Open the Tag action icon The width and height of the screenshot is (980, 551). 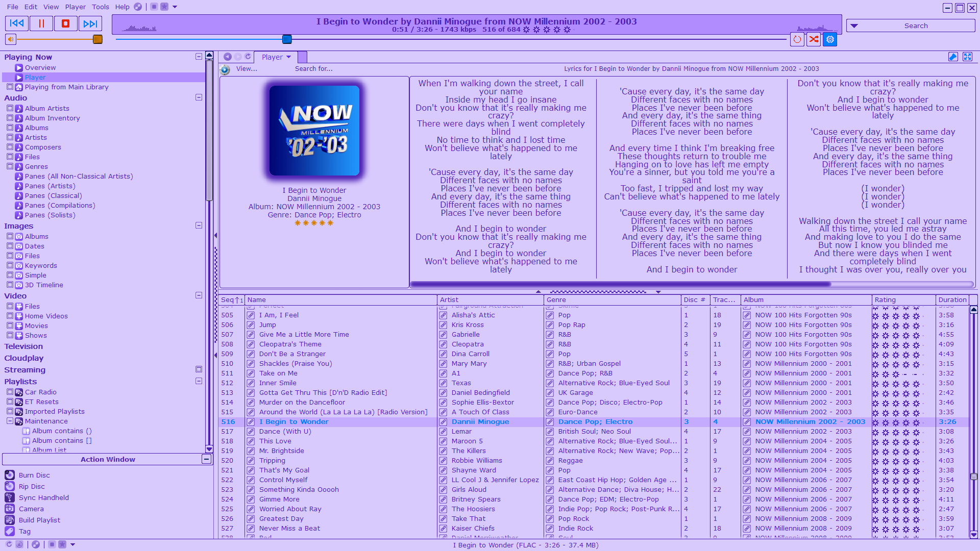10,531
